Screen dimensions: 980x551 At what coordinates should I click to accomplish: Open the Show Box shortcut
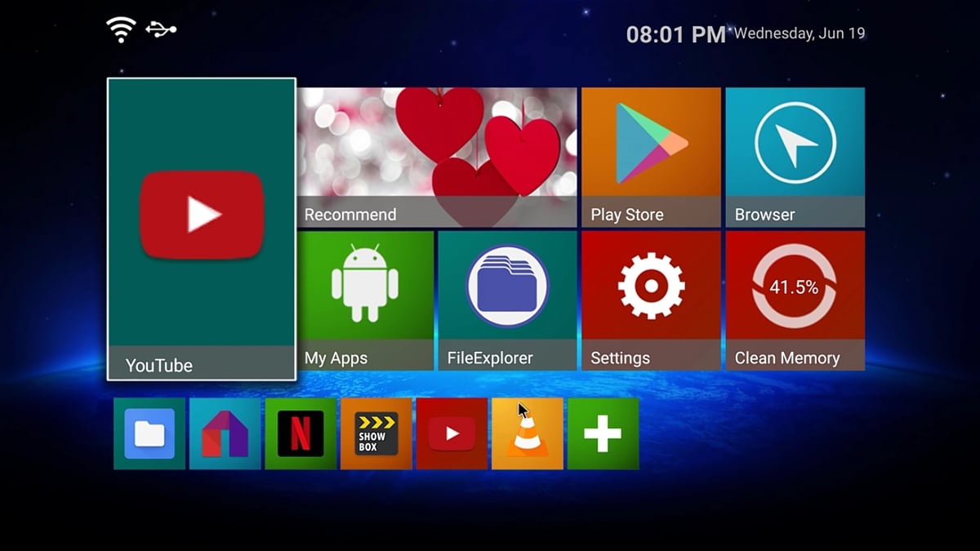coord(376,433)
